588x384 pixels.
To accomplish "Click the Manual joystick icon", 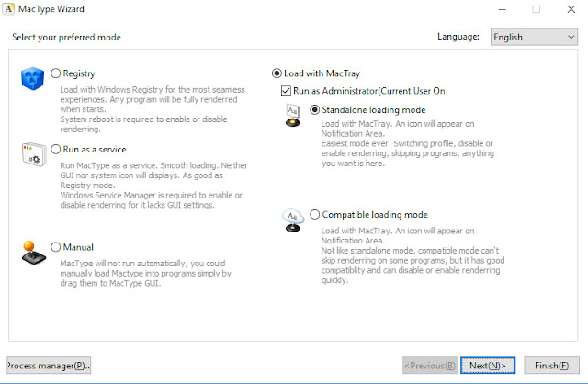I will 34,253.
